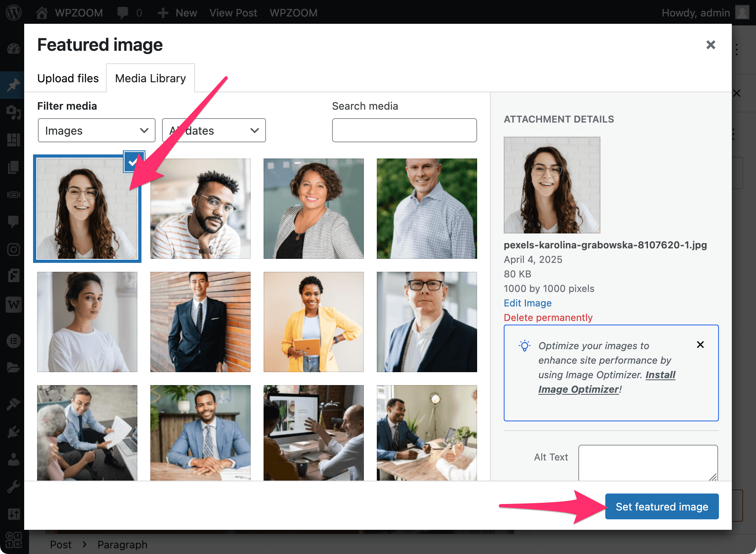Screen dimensions: 756x554
Task: Expand the All dates dropdown
Action: pyautogui.click(x=214, y=130)
